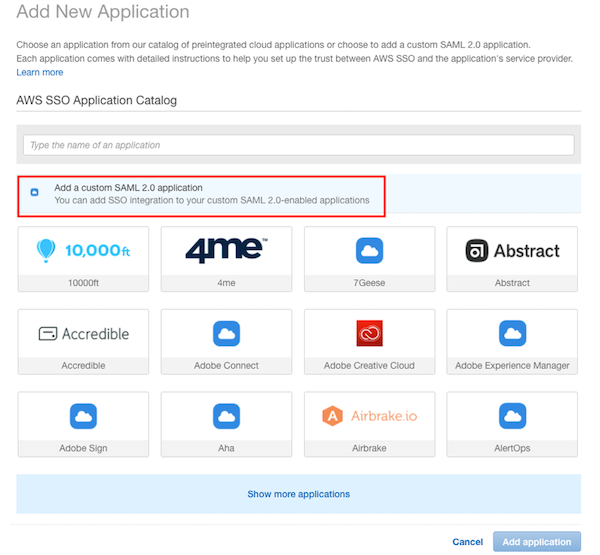Select the 'Aha' caption

click(x=227, y=448)
